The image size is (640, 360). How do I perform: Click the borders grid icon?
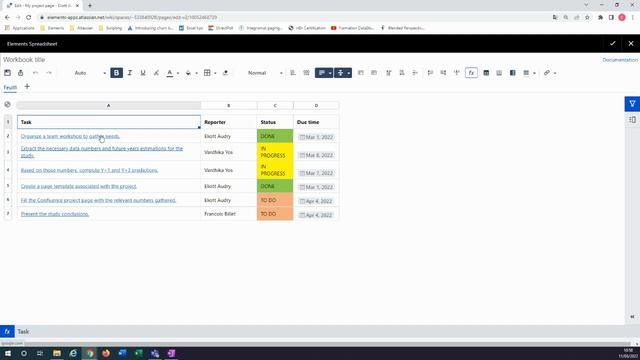click(x=207, y=73)
